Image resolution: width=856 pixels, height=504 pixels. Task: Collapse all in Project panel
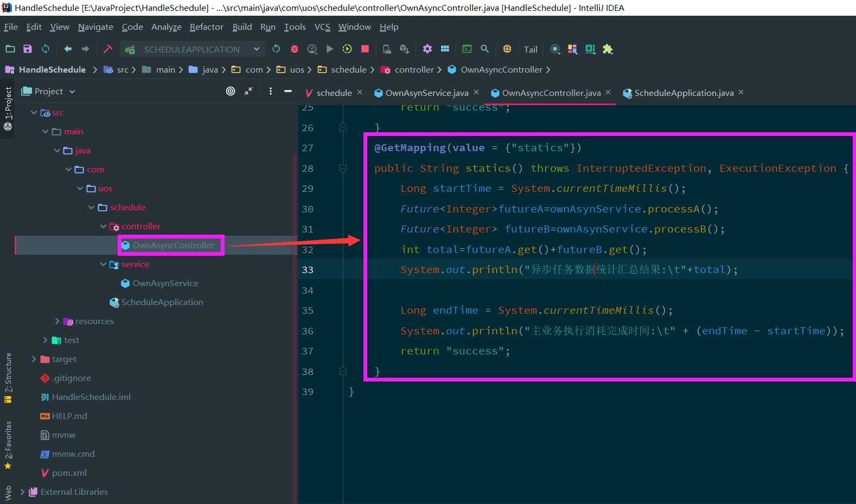click(x=248, y=91)
